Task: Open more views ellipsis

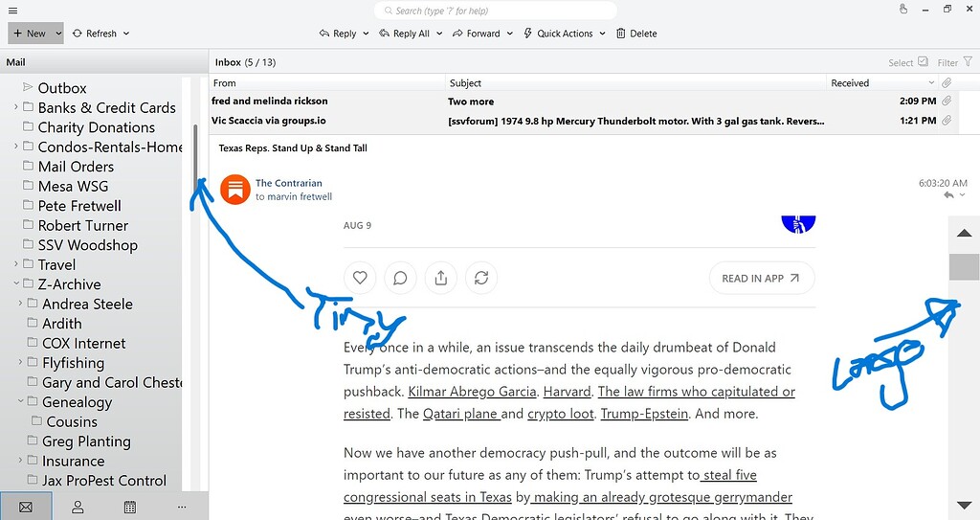Action: [x=182, y=507]
